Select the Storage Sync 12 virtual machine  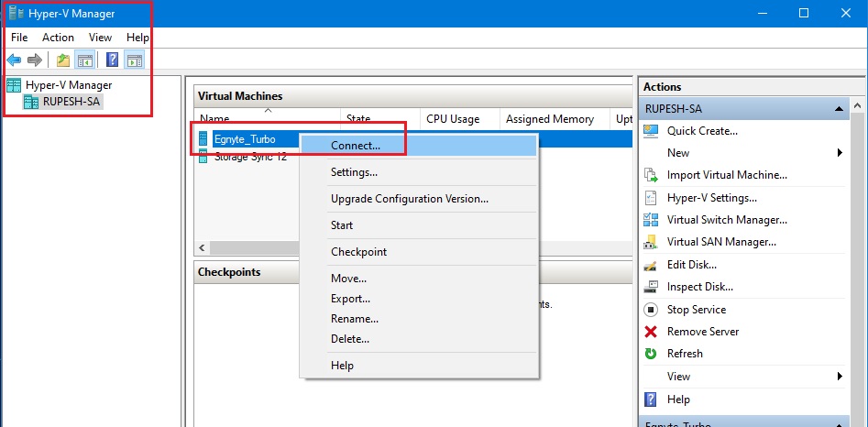coord(250,157)
